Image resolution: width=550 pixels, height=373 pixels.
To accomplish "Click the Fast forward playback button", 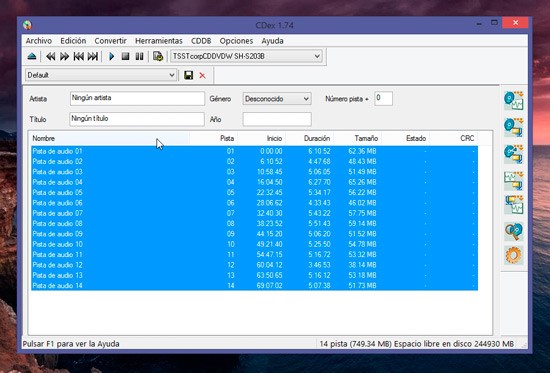I will click(x=64, y=56).
